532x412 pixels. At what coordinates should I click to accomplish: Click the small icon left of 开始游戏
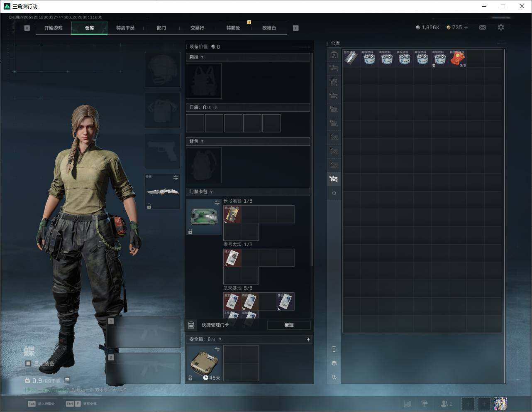27,28
